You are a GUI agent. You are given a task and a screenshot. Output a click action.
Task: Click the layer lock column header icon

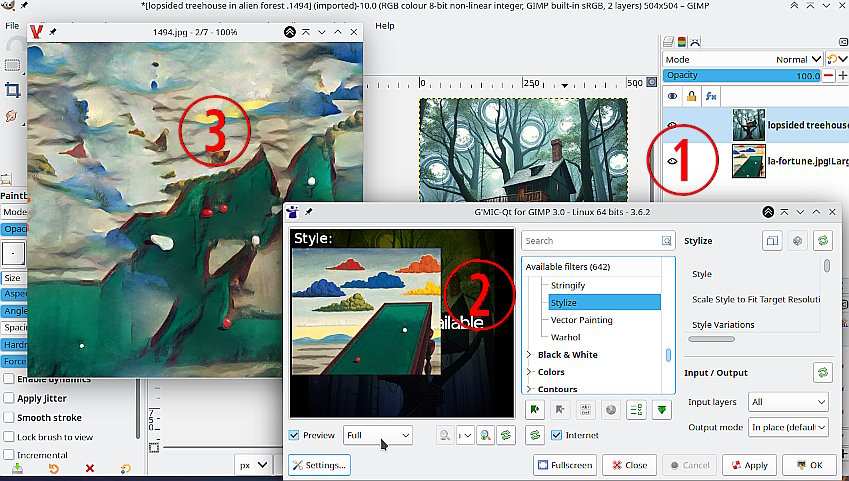click(x=691, y=96)
